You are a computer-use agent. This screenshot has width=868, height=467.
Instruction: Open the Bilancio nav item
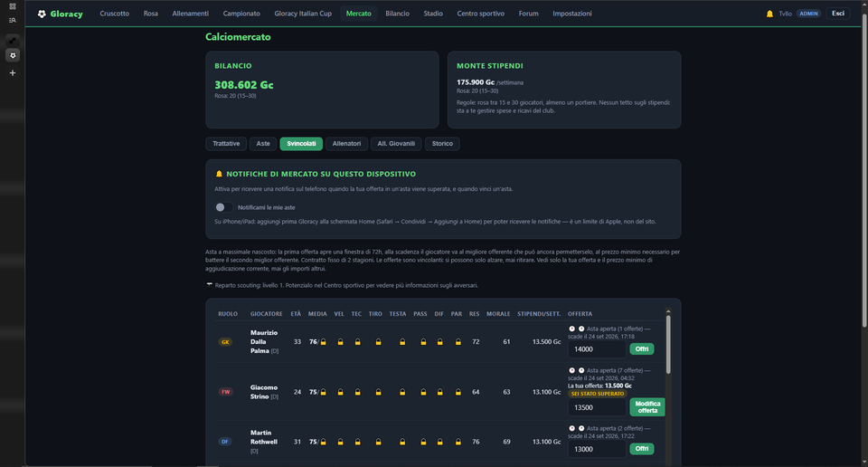(x=398, y=14)
